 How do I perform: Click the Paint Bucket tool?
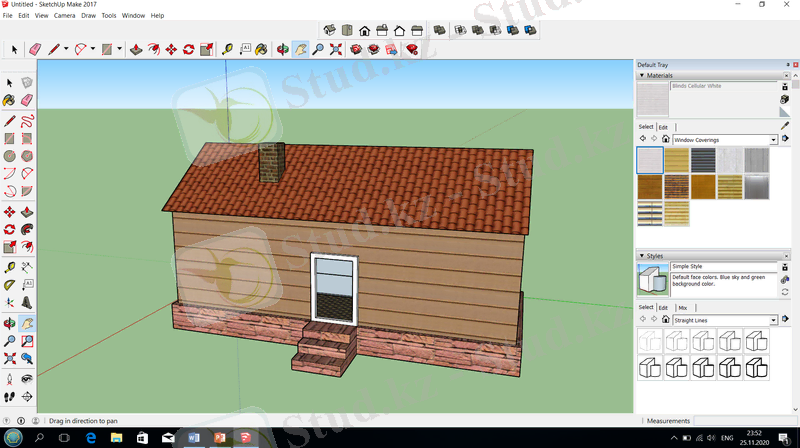[262, 48]
